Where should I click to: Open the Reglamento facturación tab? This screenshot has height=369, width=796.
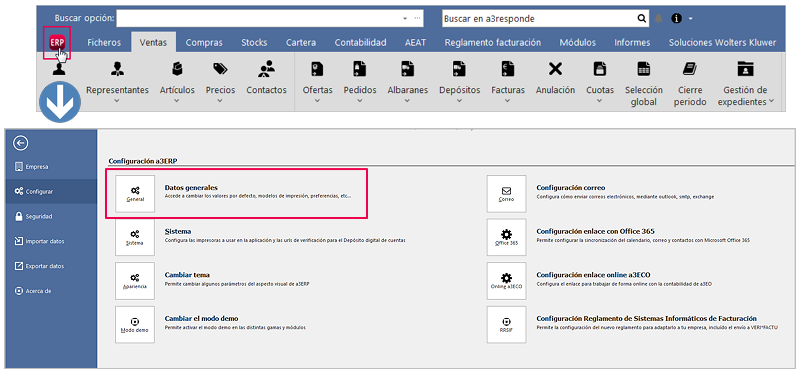pyautogui.click(x=492, y=43)
